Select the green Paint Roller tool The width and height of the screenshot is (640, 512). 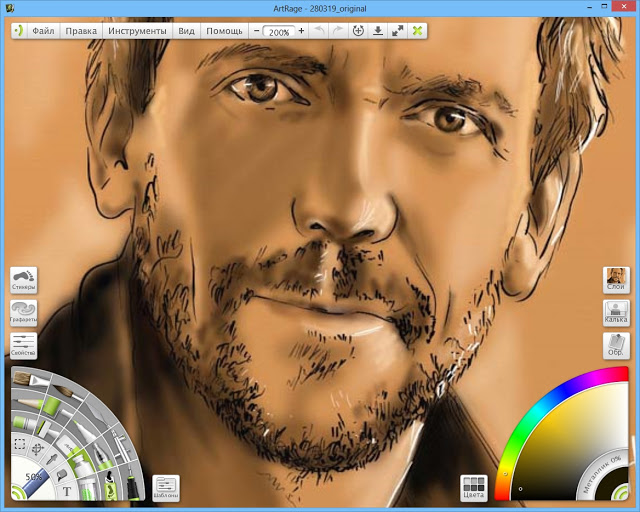53,407
